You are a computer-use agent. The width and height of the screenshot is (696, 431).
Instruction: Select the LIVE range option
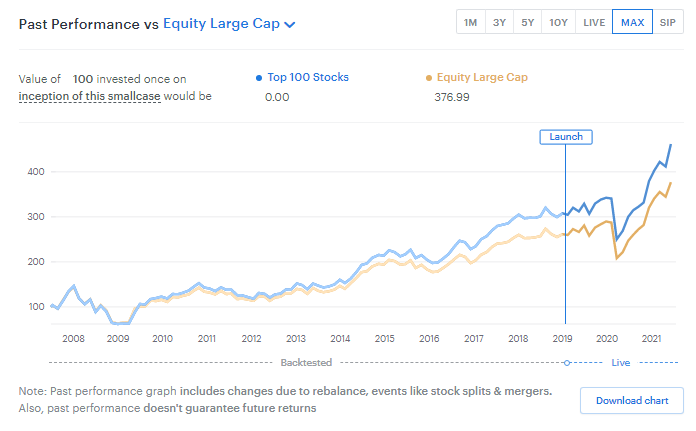coord(594,23)
